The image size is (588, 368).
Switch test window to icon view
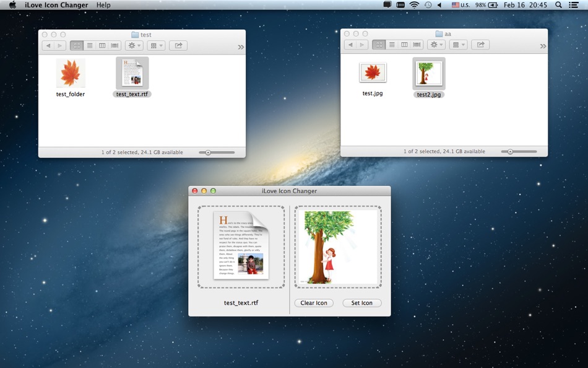click(77, 45)
